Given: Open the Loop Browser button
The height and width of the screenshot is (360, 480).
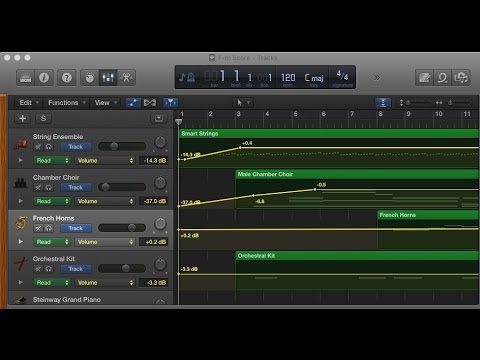Looking at the screenshot, I should tap(442, 78).
